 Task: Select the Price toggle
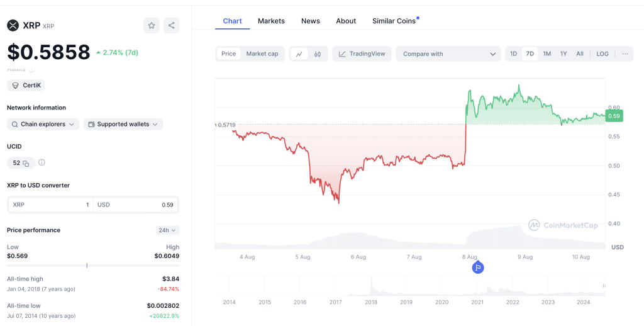[229, 54]
